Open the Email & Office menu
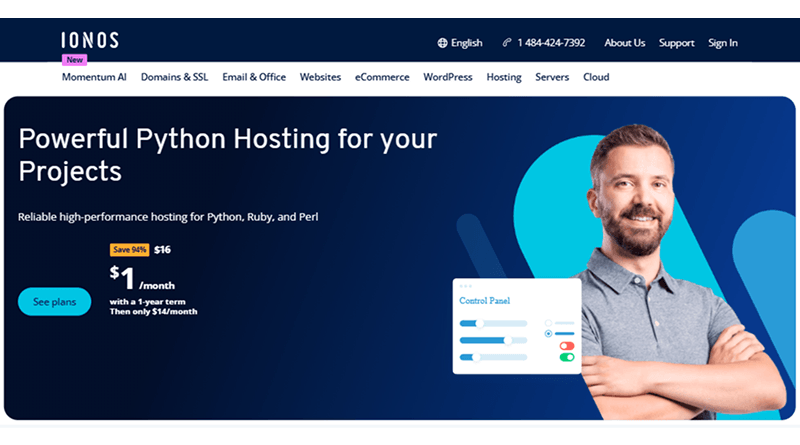This screenshot has width=800, height=445. click(x=254, y=77)
